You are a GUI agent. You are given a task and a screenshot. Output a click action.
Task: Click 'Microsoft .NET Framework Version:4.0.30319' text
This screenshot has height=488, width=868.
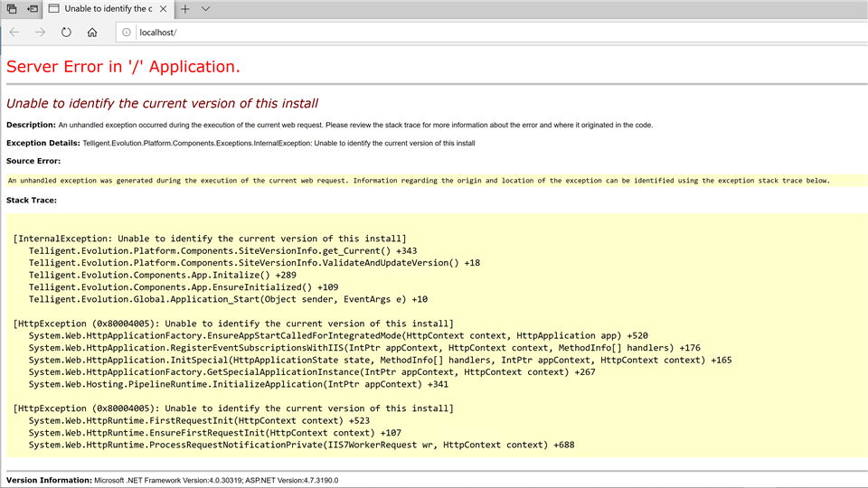point(168,480)
